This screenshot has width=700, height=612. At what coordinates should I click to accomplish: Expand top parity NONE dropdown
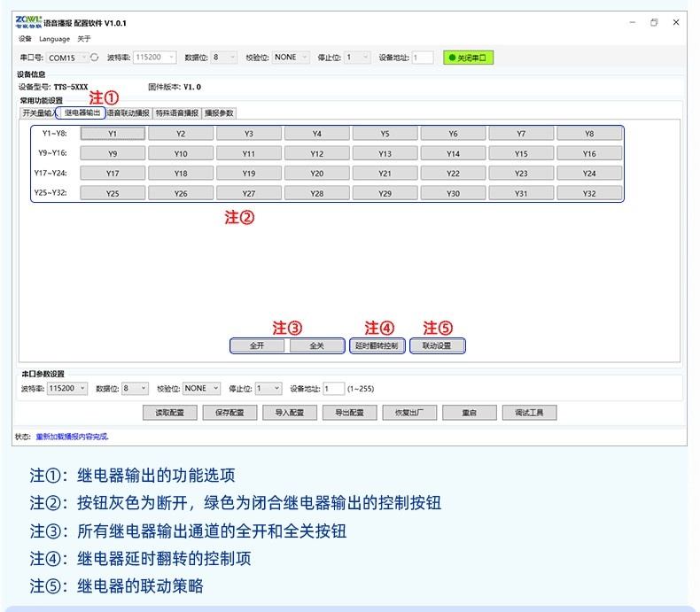[x=291, y=57]
